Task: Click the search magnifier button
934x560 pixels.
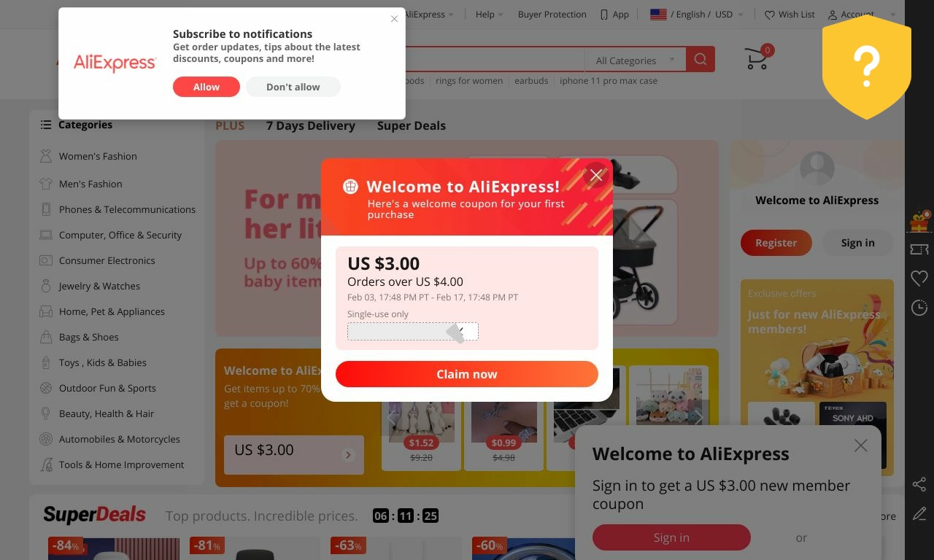Action: tap(700, 60)
